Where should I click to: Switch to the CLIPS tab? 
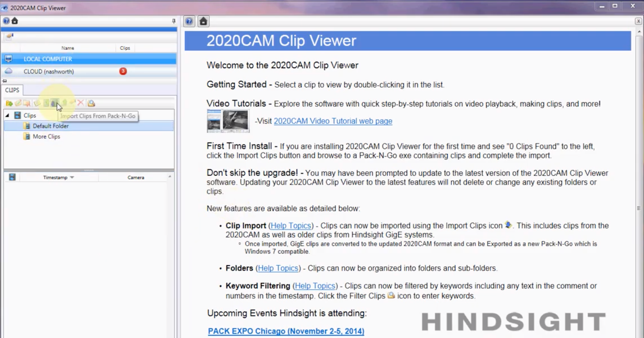click(12, 90)
